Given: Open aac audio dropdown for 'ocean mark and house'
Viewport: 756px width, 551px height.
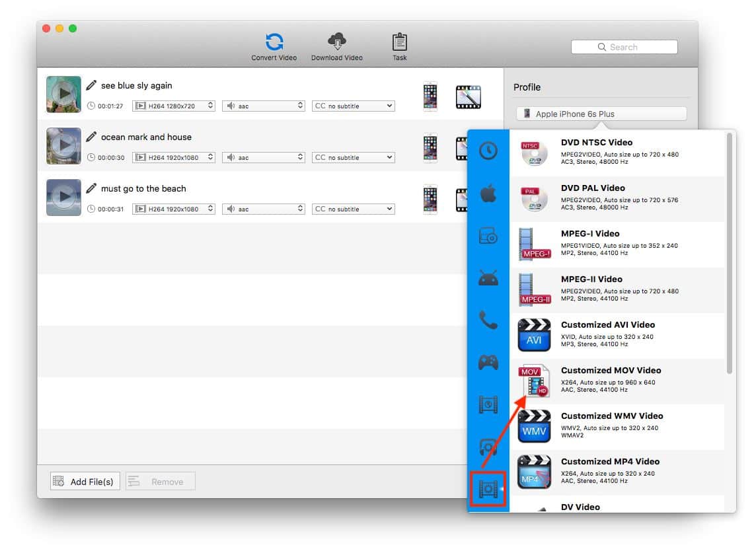Looking at the screenshot, I should coord(263,157).
